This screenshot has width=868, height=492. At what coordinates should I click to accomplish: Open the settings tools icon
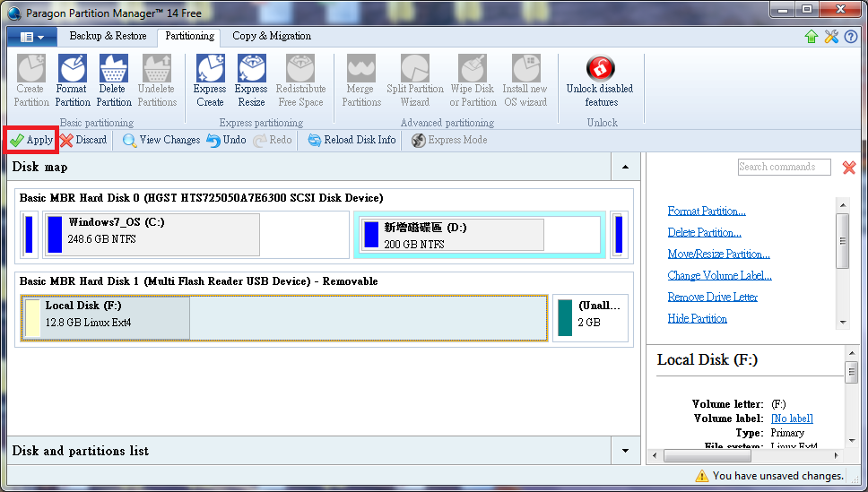[x=831, y=37]
